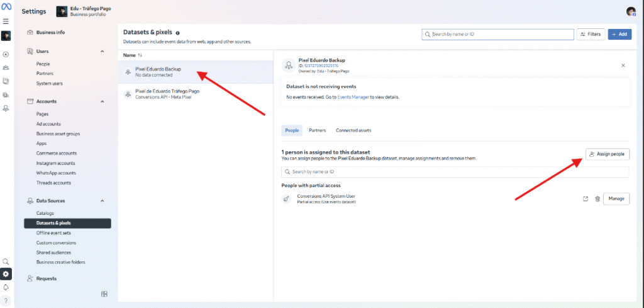Click the search magnifier icon in left rail

pos(6,261)
